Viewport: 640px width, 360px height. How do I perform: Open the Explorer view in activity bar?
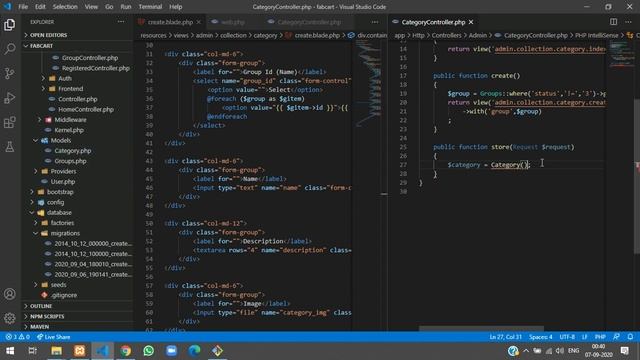pyautogui.click(x=9, y=25)
